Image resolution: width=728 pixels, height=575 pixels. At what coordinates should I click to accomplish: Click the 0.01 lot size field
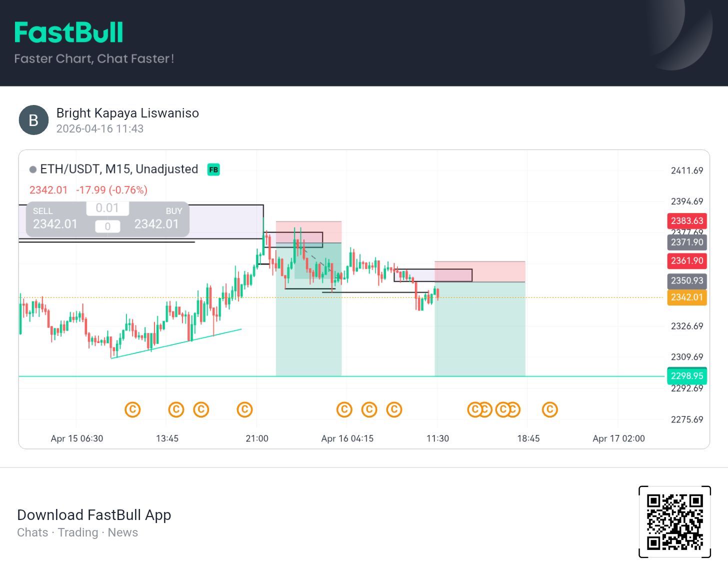(x=107, y=208)
